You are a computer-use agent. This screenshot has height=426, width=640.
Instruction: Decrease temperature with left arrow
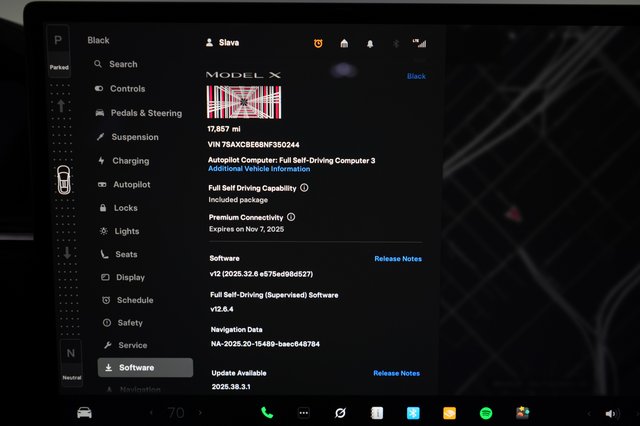[151, 413]
